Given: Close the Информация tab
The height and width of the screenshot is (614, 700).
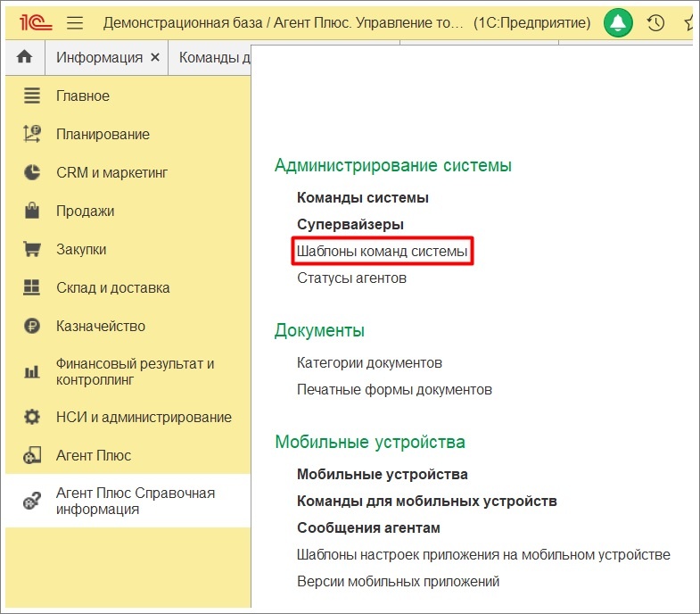Looking at the screenshot, I should pos(155,57).
